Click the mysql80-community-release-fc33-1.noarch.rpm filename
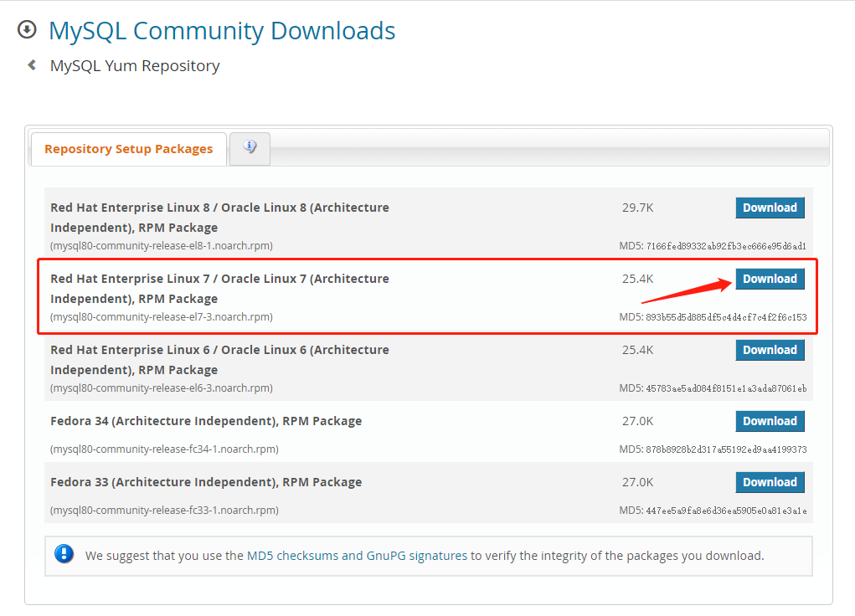This screenshot has width=855, height=616. (x=164, y=511)
